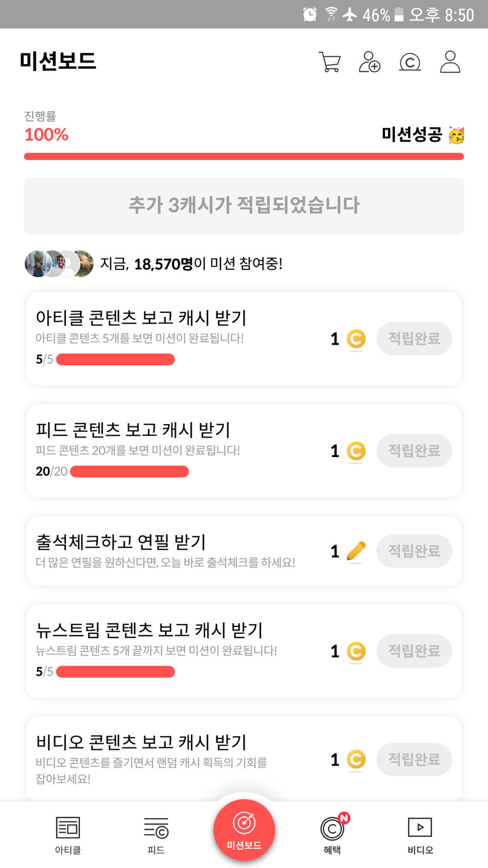The image size is (488, 868).
Task: Open the cash balance icon in header
Action: (410, 62)
